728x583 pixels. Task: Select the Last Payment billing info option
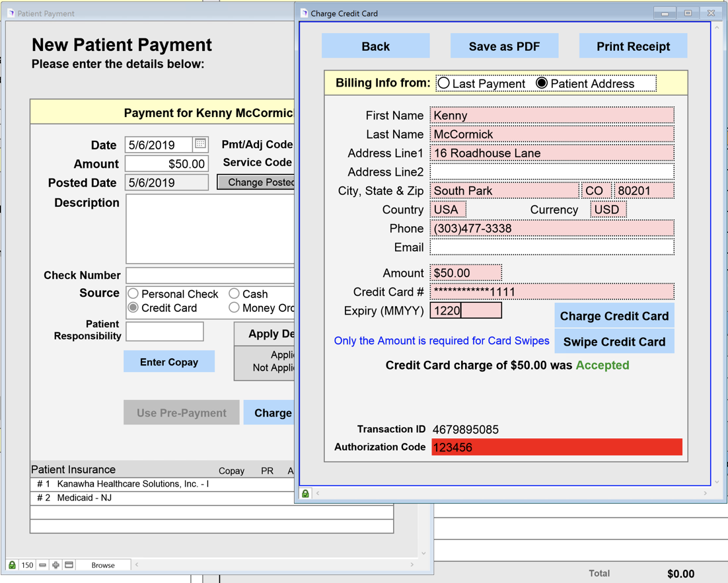pos(444,83)
